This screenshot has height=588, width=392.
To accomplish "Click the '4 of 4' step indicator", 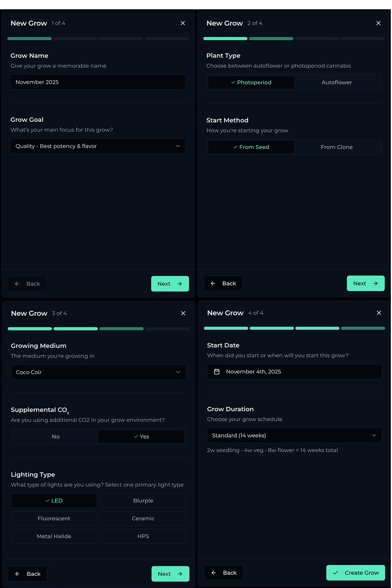I will point(256,313).
